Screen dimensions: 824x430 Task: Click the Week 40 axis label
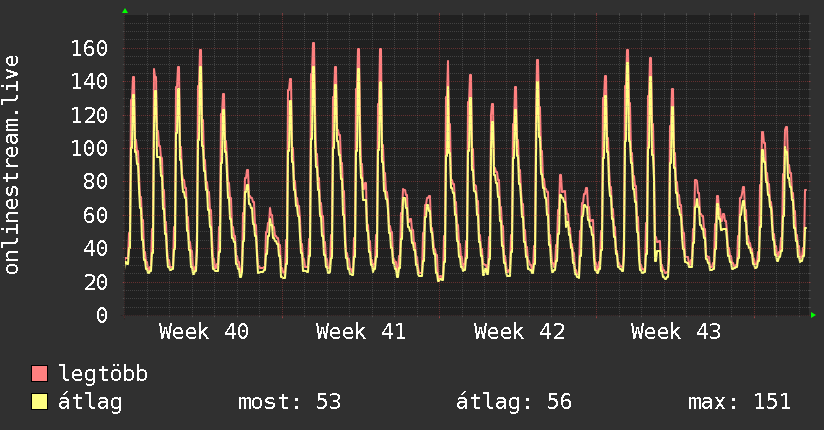click(x=204, y=332)
